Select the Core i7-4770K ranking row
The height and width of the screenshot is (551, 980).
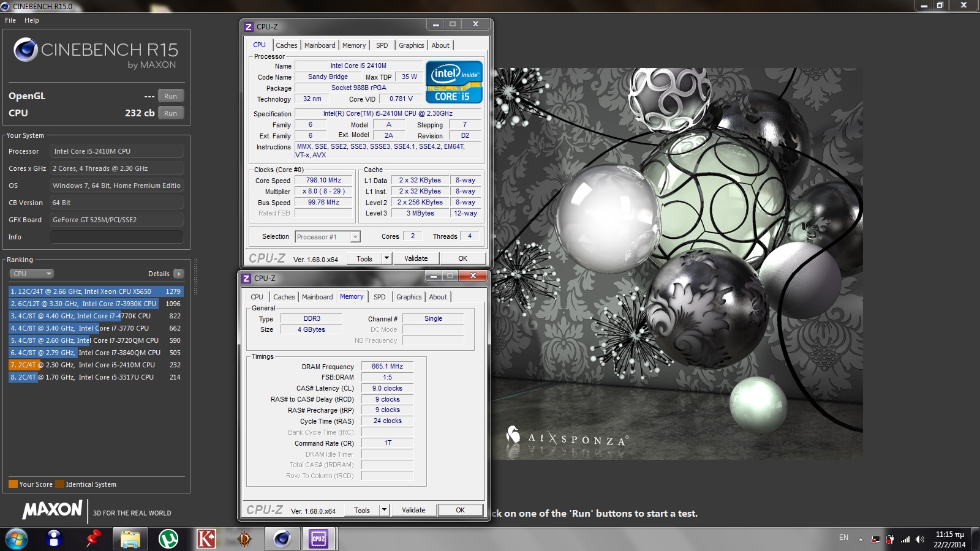tap(96, 316)
